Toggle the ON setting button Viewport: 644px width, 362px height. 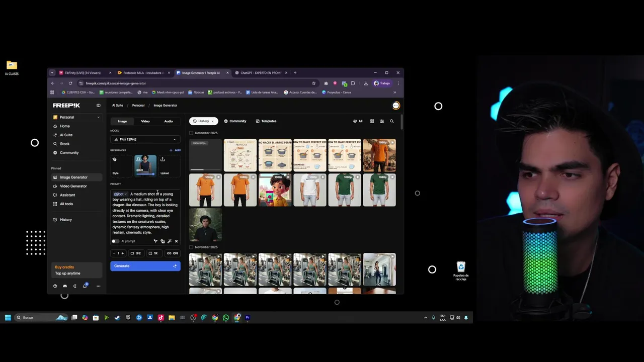pyautogui.click(x=172, y=253)
